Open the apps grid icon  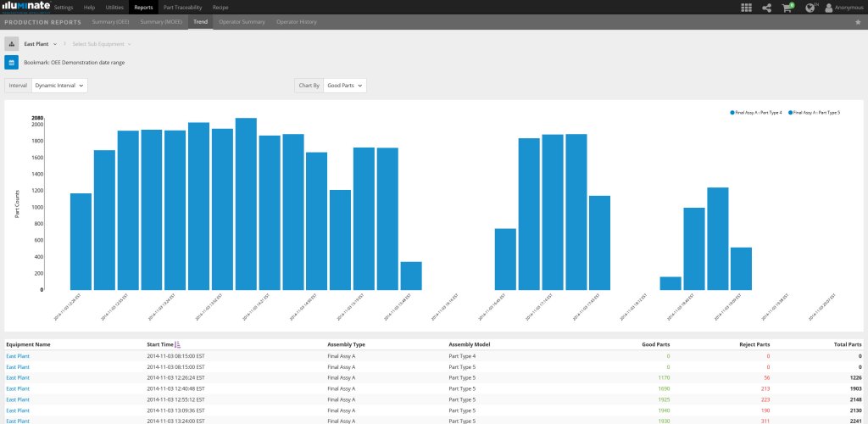point(746,8)
